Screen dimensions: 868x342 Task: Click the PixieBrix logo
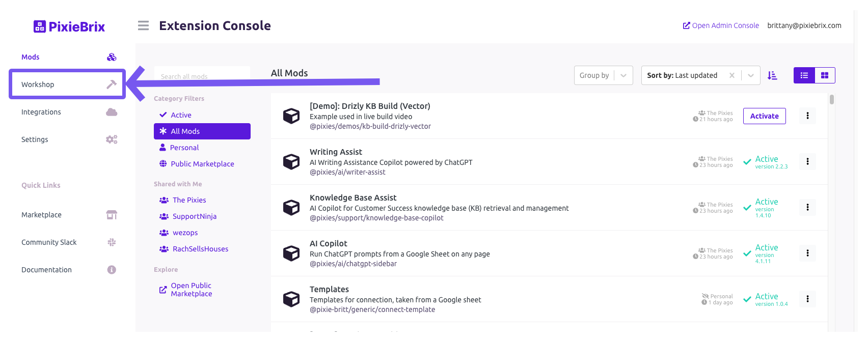pyautogui.click(x=69, y=26)
